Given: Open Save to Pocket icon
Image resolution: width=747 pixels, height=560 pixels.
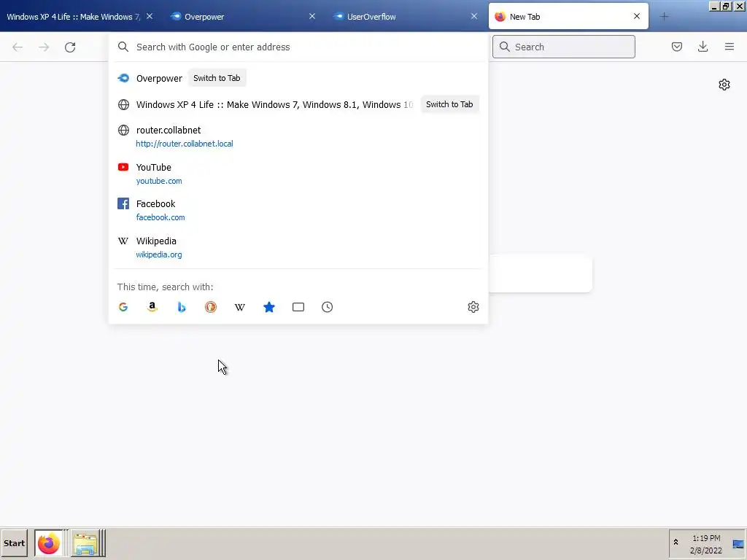Looking at the screenshot, I should (x=676, y=47).
